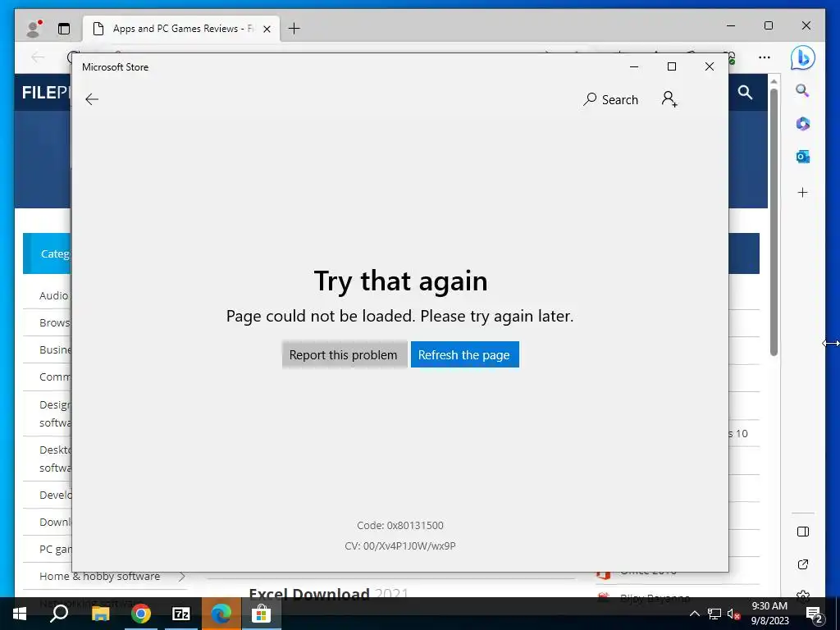Open 7-Zip from taskbar

click(x=181, y=614)
